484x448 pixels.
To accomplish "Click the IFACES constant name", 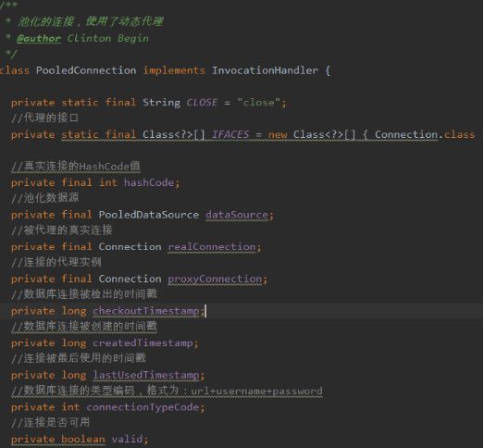I will [230, 134].
